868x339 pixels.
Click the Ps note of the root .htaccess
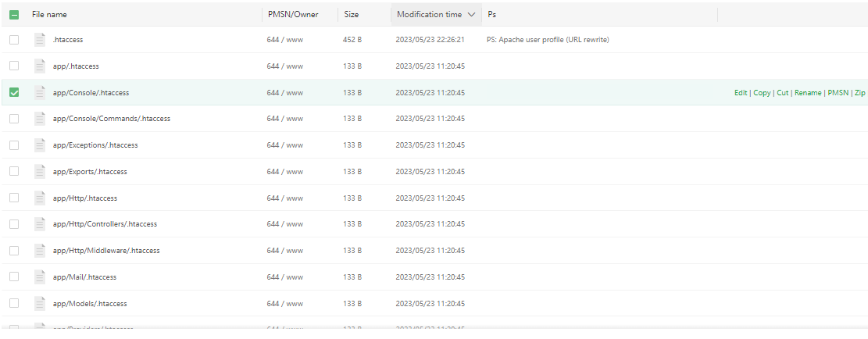pos(547,40)
